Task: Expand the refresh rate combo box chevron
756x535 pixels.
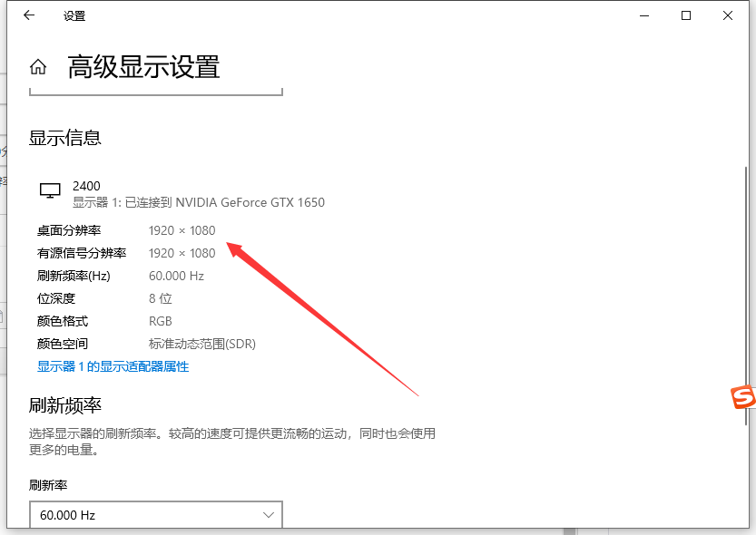Action: click(x=268, y=514)
